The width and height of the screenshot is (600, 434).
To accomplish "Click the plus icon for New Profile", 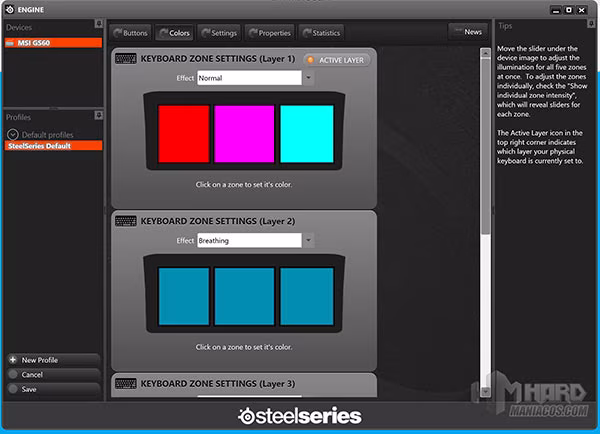I will [x=12, y=359].
